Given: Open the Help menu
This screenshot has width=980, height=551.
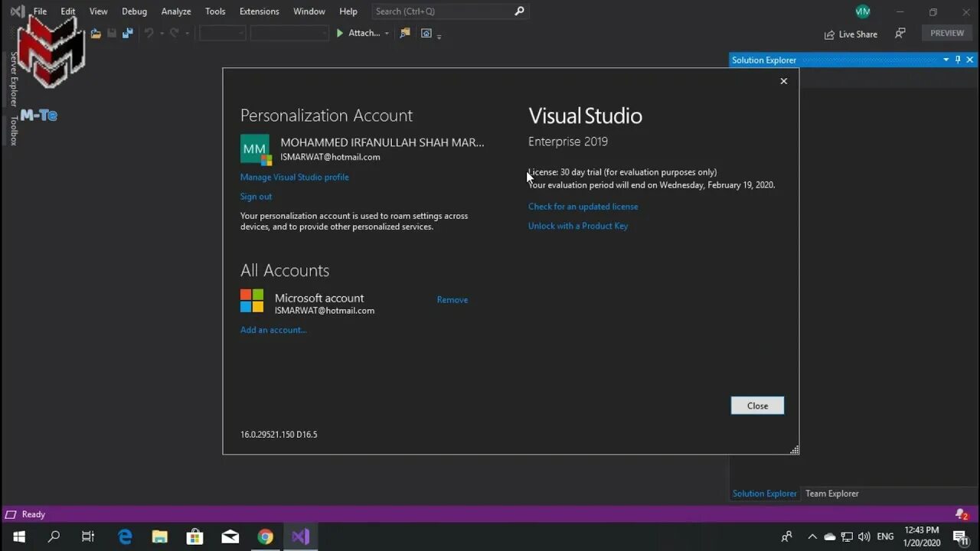Looking at the screenshot, I should click(x=348, y=11).
